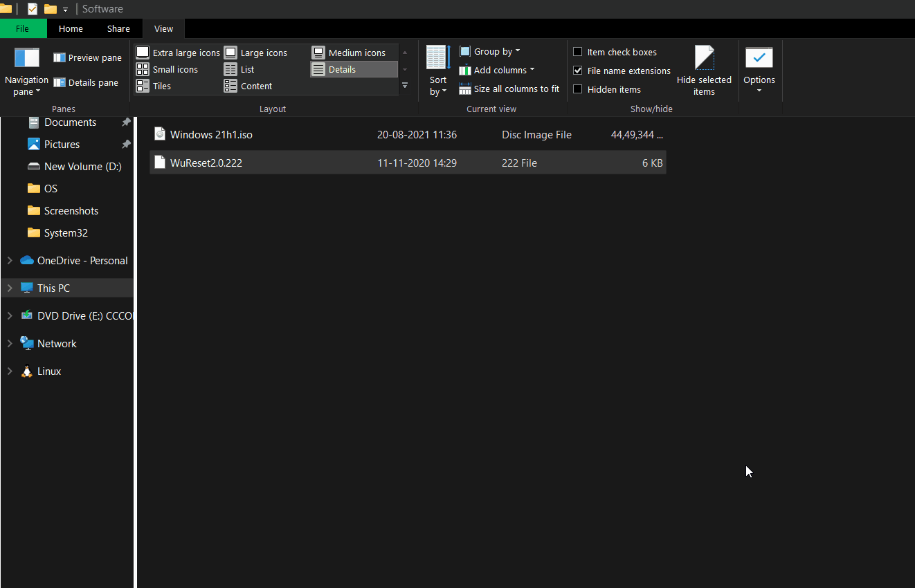Open the Group by dropdown
The width and height of the screenshot is (915, 588).
[489, 51]
